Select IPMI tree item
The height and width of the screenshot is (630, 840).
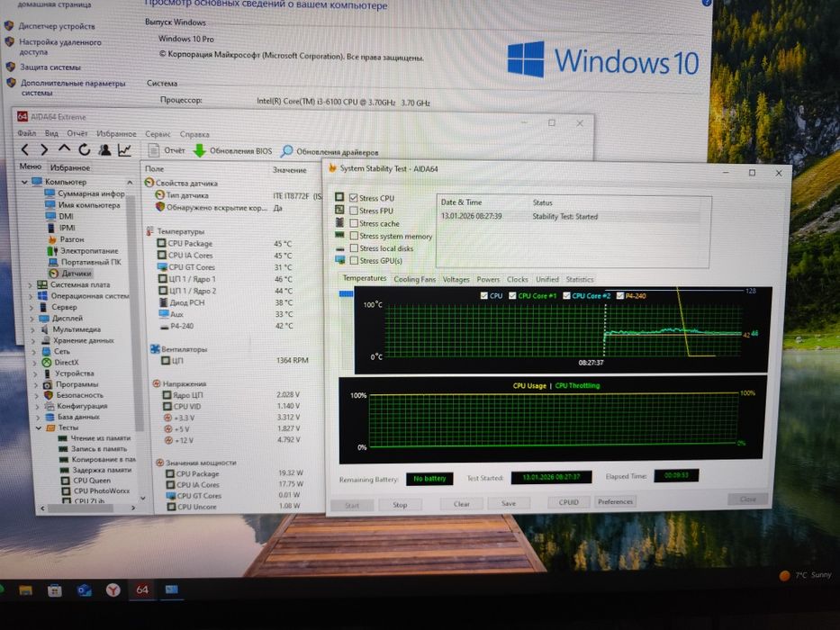tap(60, 228)
